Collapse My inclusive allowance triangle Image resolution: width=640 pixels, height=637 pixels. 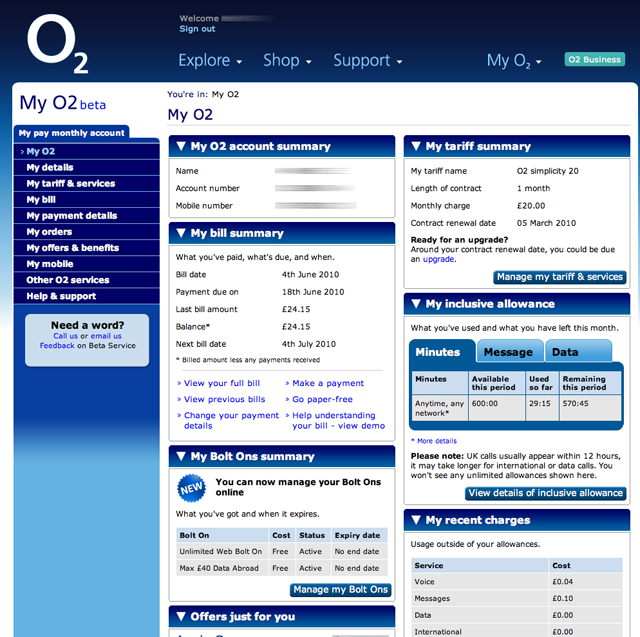(416, 304)
